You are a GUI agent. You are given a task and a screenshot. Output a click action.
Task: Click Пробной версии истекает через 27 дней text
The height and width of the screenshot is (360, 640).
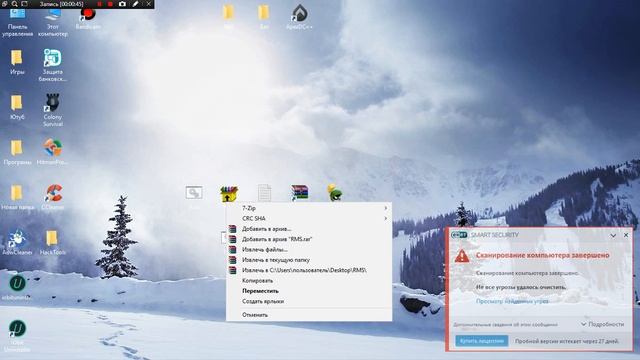(x=567, y=341)
